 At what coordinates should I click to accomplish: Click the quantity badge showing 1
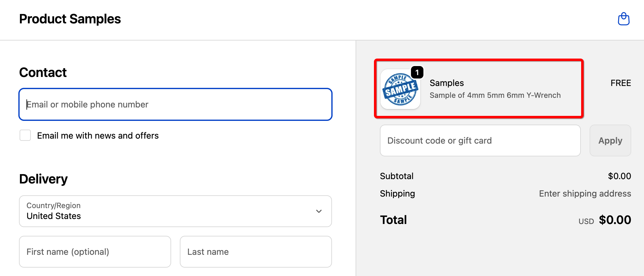[417, 72]
